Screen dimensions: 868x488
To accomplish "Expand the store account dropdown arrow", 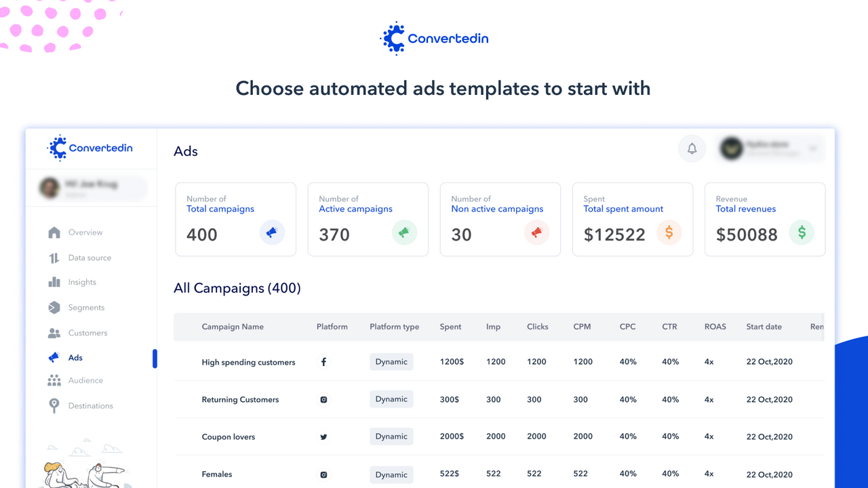I will pos(813,148).
